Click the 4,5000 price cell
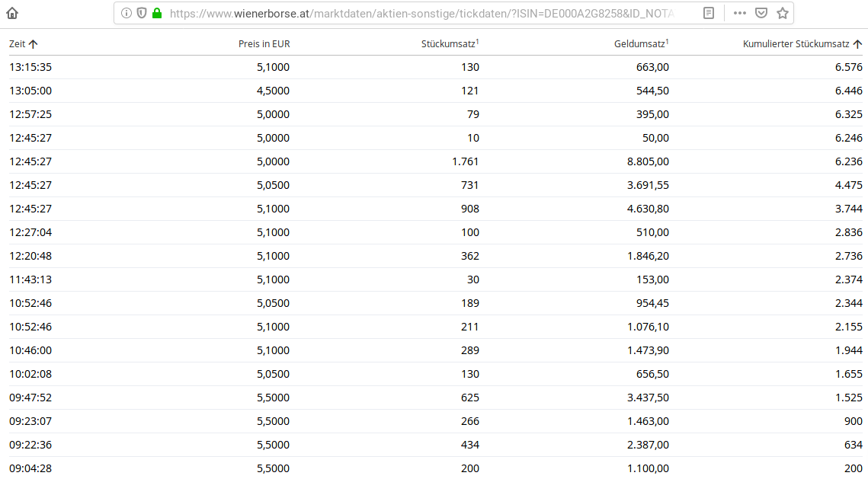This screenshot has width=868, height=479. [274, 91]
